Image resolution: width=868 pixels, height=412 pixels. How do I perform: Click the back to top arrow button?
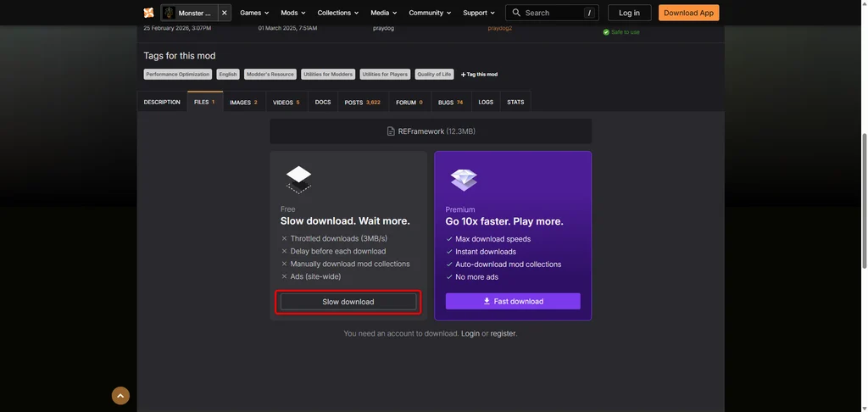pos(120,395)
